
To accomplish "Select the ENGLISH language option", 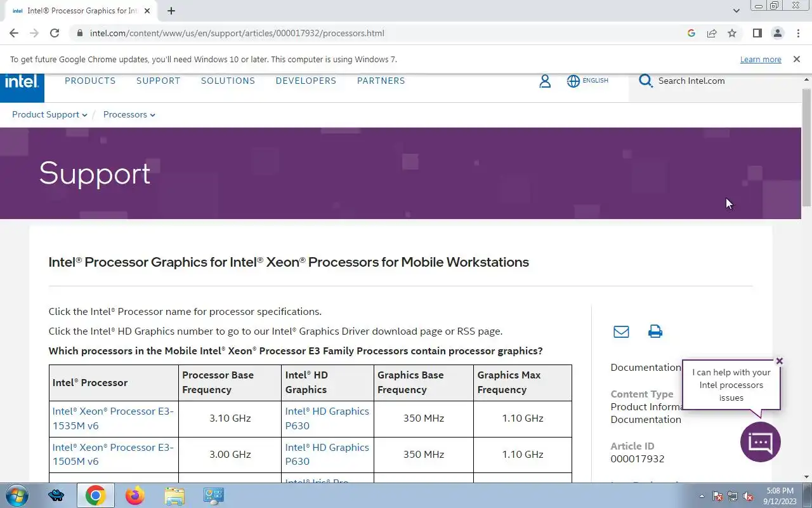I will tap(595, 81).
